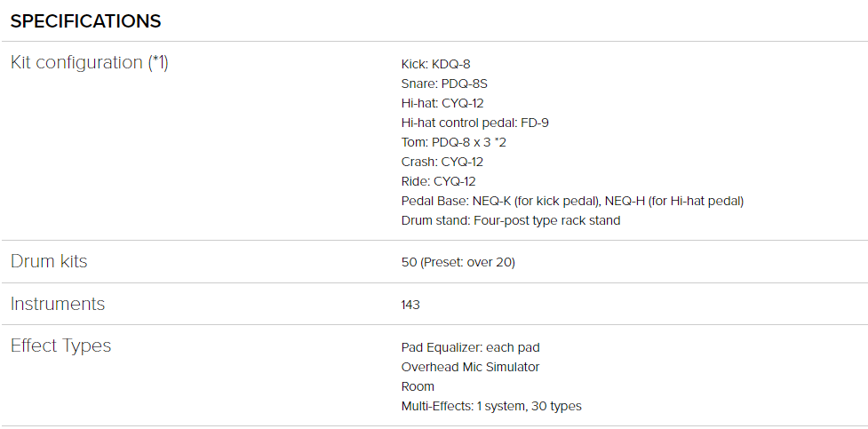Click the Hi-hat: CYQ-12 line
Image resolution: width=868 pixels, height=429 pixels.
442,103
